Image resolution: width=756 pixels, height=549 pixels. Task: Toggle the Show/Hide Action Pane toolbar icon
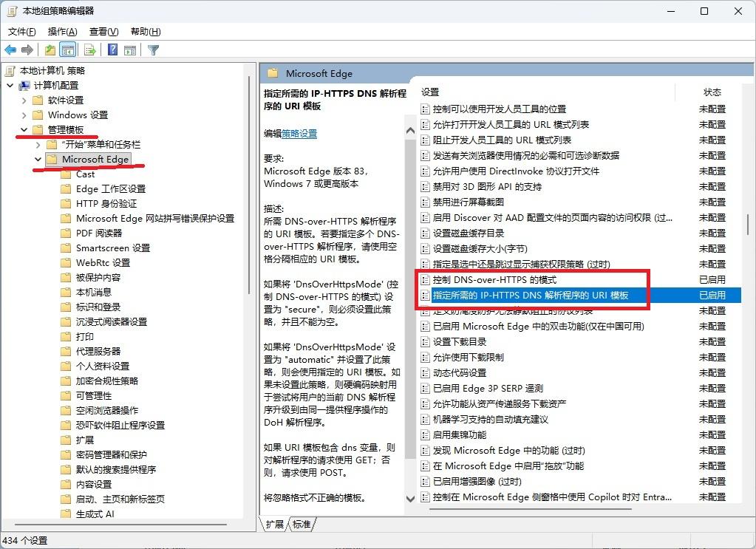click(130, 50)
